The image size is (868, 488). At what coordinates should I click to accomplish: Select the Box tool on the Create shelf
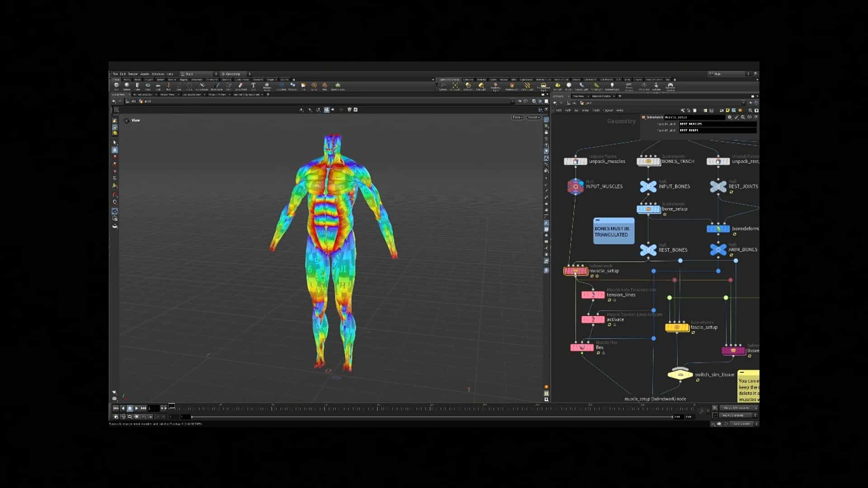pos(117,86)
